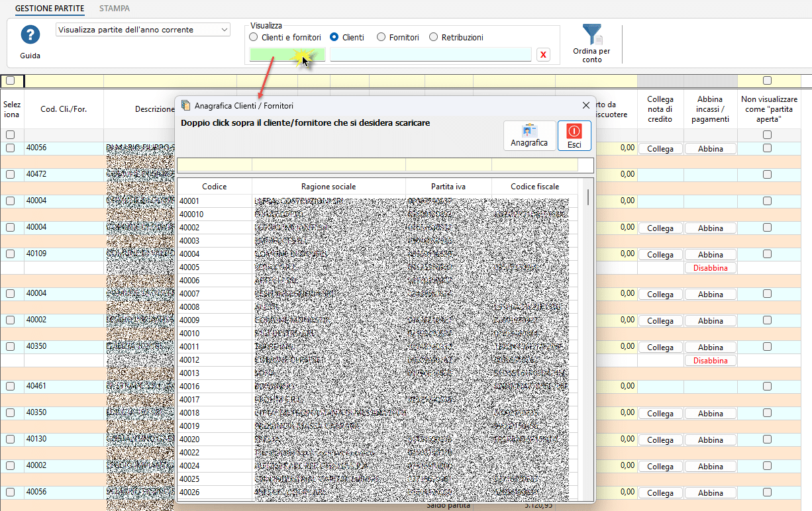Click the light blue client name search field
Screen dimensions: 812x511
pyautogui.click(x=431, y=54)
